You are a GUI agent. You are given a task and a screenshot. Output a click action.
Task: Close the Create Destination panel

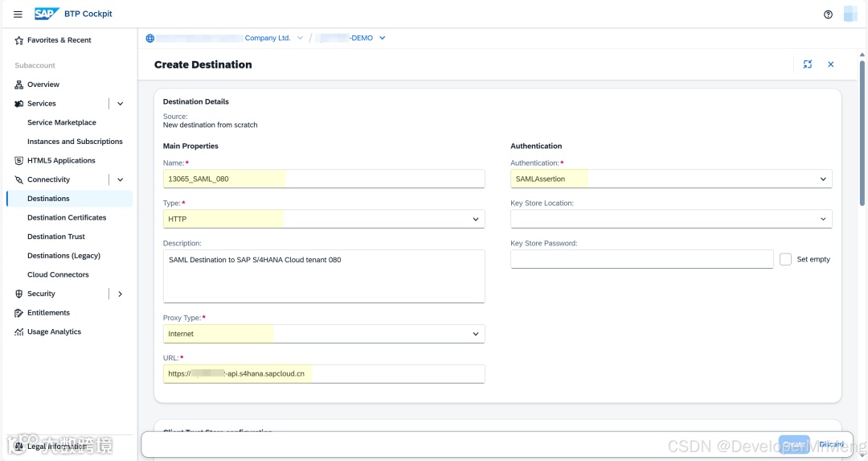click(x=831, y=64)
